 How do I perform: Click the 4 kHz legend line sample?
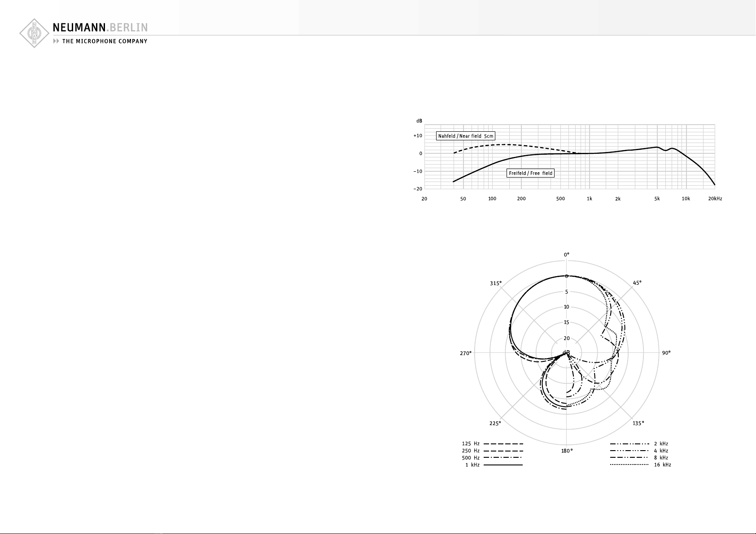tap(630, 451)
